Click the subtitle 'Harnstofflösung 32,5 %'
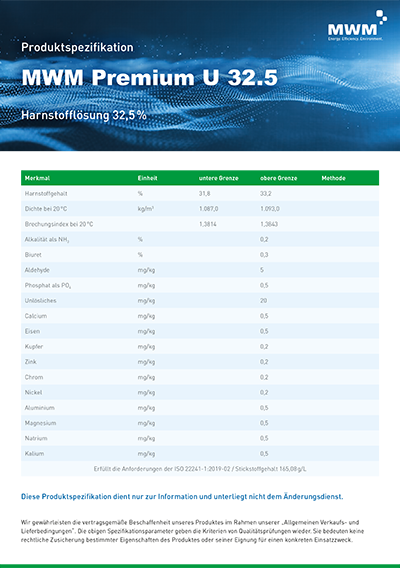This screenshot has height=568, width=400. coord(84,115)
